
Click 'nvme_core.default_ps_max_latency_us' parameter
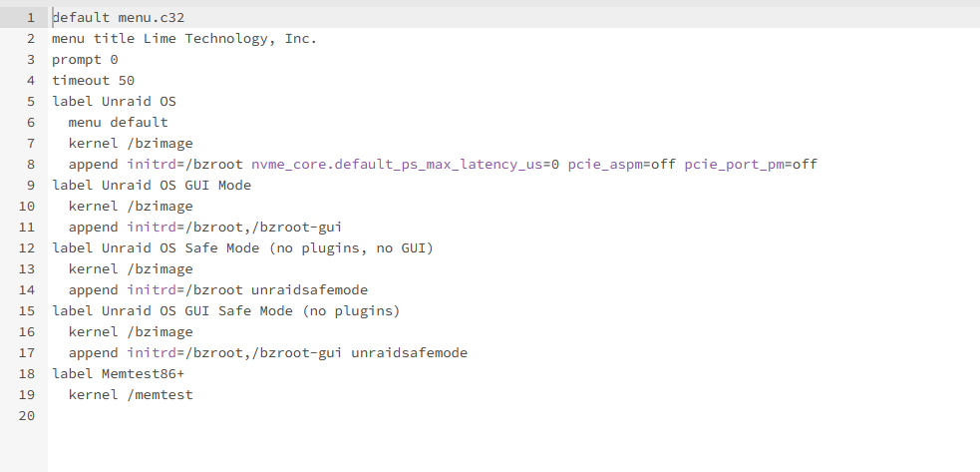(x=397, y=165)
